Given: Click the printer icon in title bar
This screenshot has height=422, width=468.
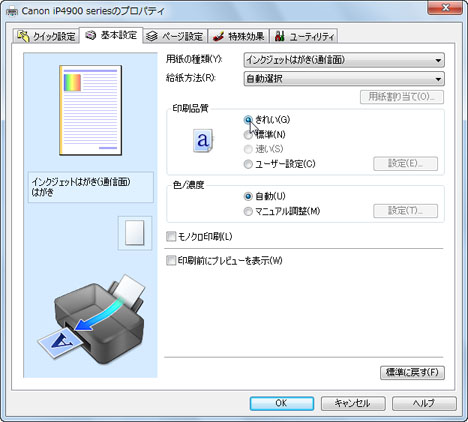Looking at the screenshot, I should (12, 11).
